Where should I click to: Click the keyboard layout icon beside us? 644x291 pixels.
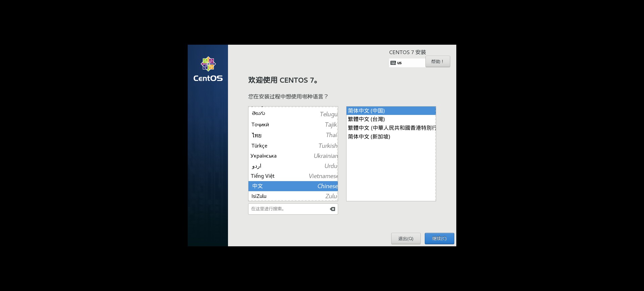tap(393, 63)
